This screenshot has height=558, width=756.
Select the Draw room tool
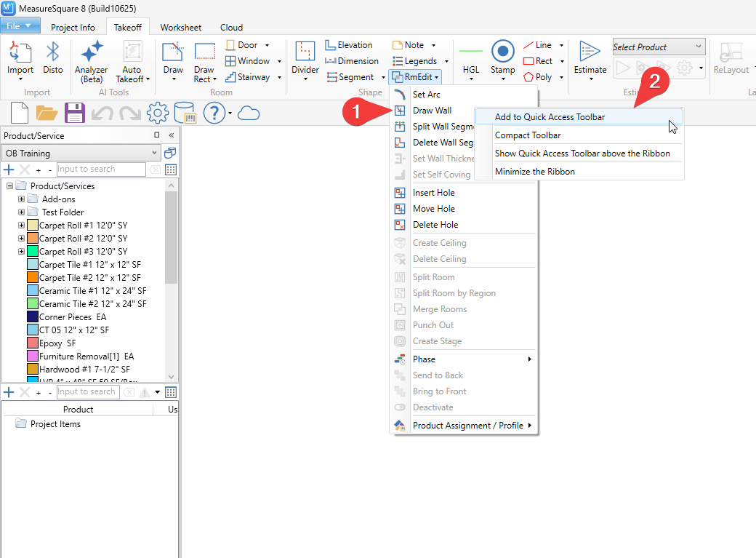pyautogui.click(x=173, y=60)
